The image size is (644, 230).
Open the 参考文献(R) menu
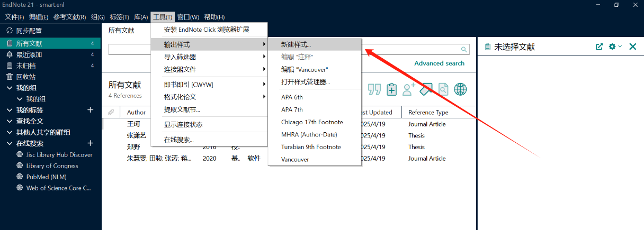pos(69,17)
